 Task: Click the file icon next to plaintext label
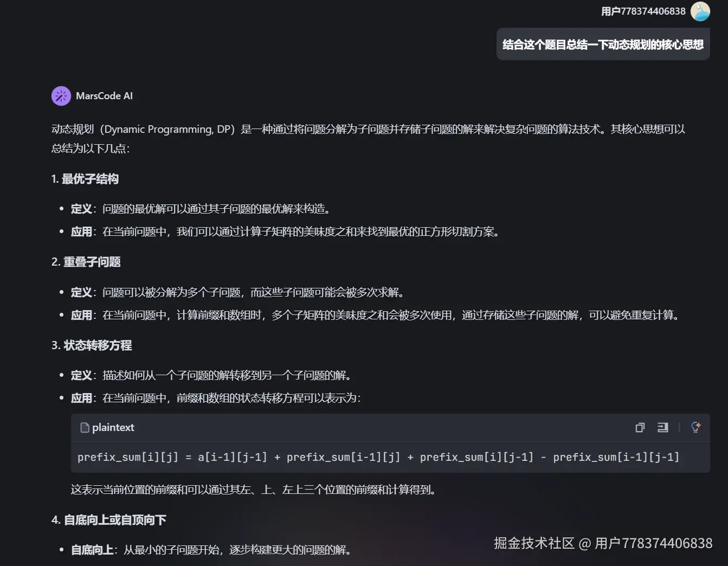[x=85, y=427]
